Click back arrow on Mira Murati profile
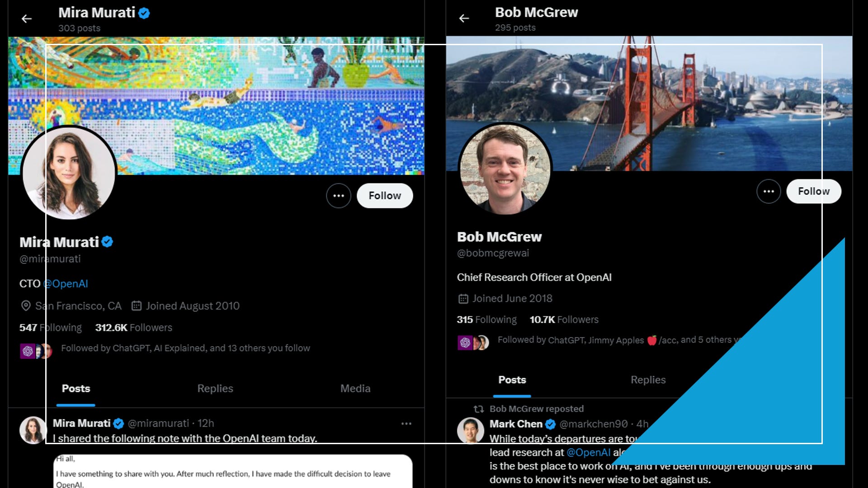Viewport: 868px width, 488px height. point(27,19)
